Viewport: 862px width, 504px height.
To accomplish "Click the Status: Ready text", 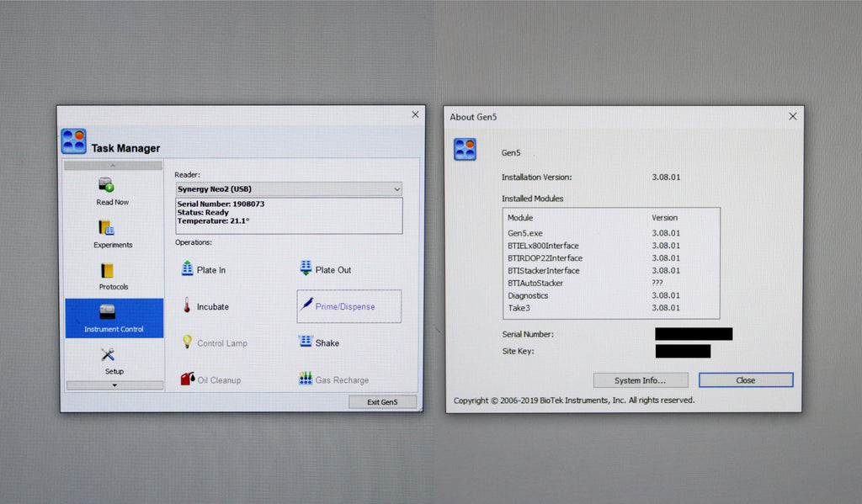I will pyautogui.click(x=202, y=213).
